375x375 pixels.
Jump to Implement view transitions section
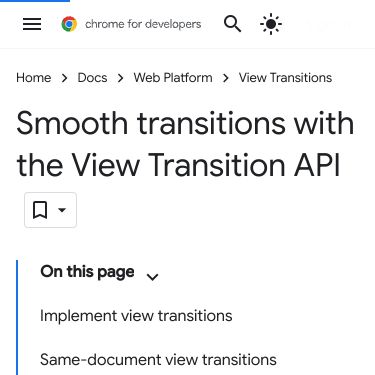136,316
